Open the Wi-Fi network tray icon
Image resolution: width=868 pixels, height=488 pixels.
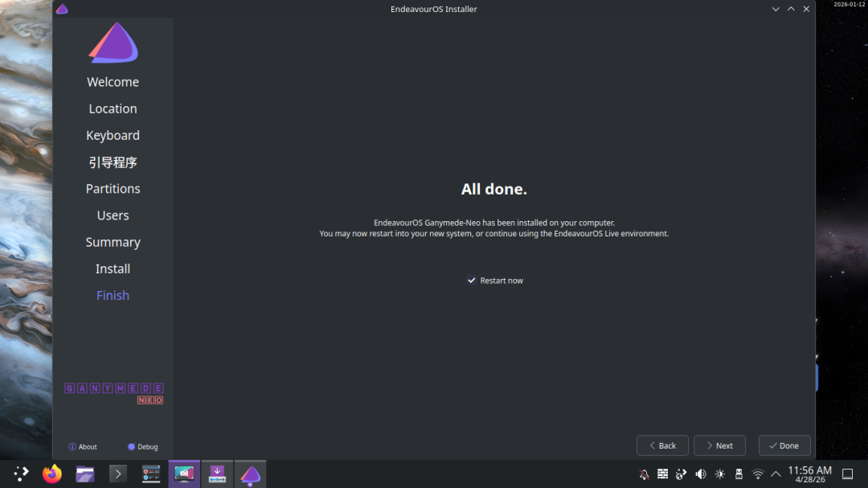click(757, 474)
